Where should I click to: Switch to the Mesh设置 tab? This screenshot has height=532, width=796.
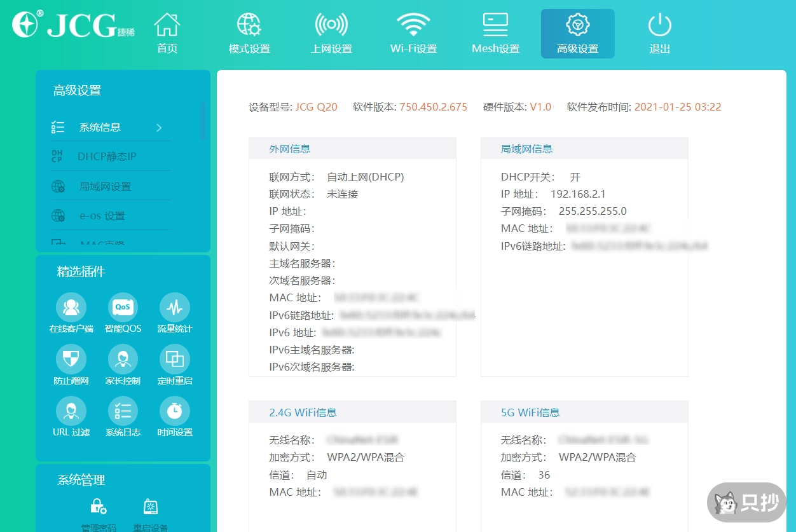pos(495,32)
